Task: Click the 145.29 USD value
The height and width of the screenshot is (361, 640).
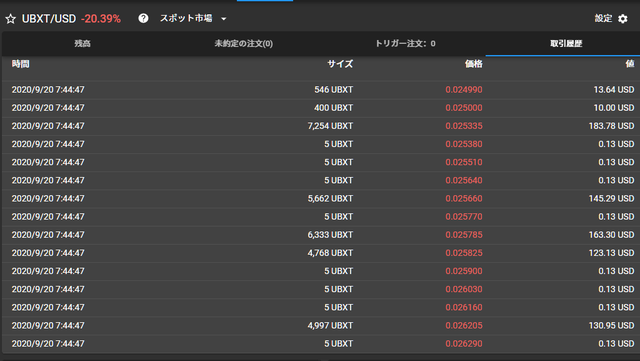Action: click(x=611, y=198)
